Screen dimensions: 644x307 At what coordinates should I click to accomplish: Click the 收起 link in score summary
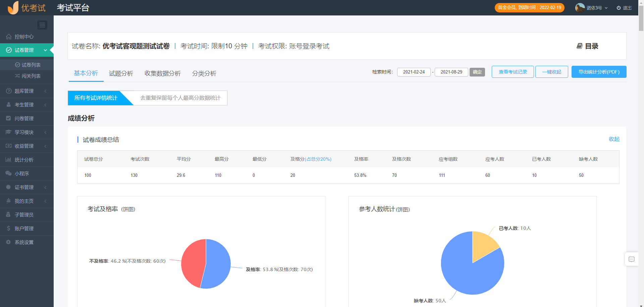pos(614,139)
